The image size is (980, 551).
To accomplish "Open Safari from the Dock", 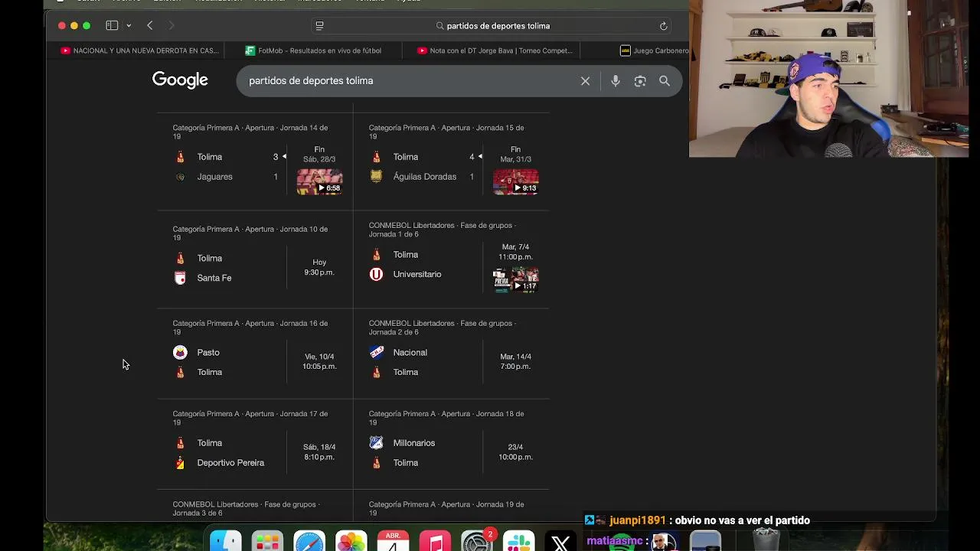I will coord(309,542).
